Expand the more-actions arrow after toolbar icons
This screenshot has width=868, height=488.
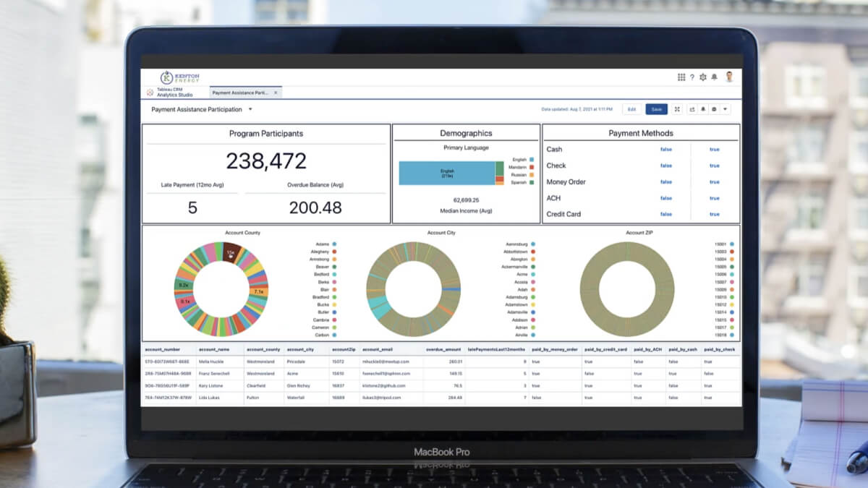[x=726, y=109]
